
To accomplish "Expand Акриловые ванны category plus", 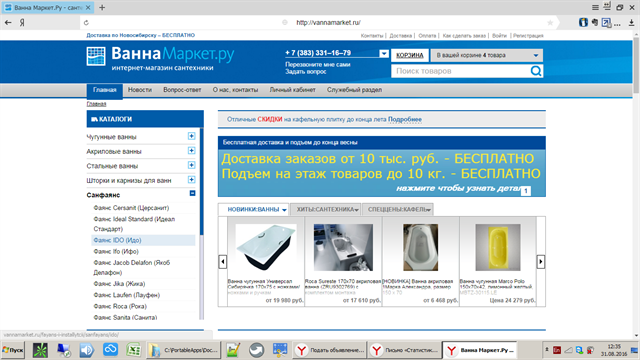I will (191, 151).
